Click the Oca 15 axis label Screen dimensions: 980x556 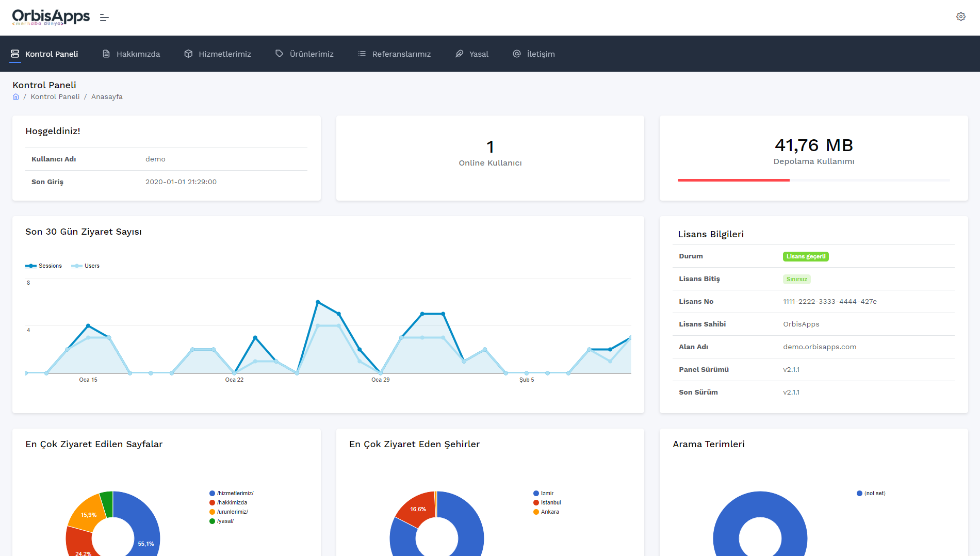tap(88, 380)
